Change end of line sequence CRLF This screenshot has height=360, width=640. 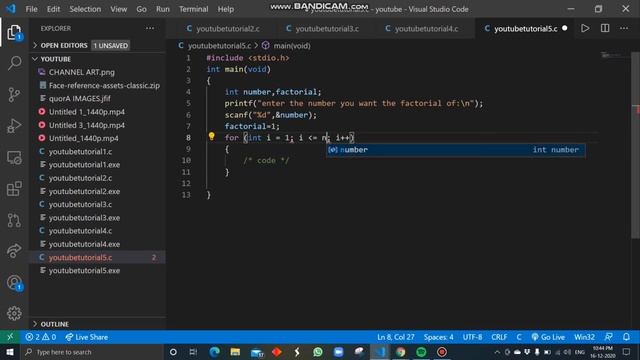coord(499,337)
